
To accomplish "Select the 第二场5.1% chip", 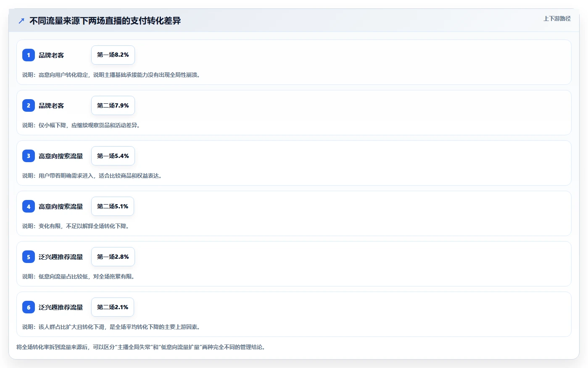I will (x=113, y=206).
